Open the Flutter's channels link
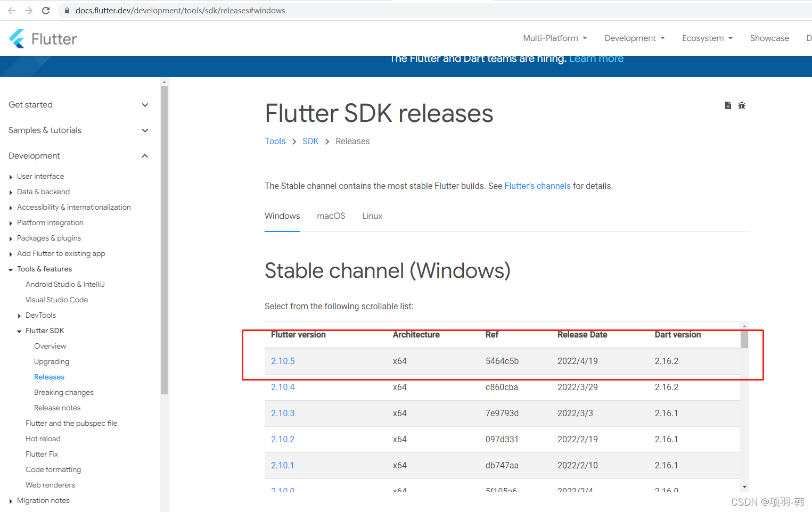The image size is (812, 512). (537, 186)
